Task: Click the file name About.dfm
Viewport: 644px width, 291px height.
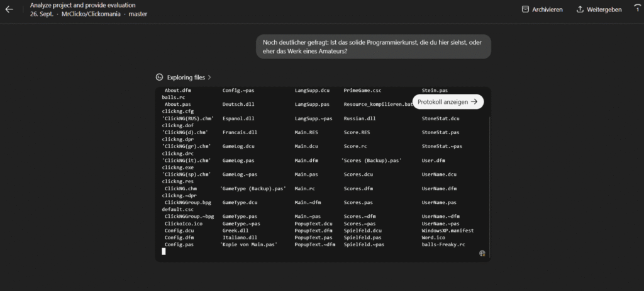Action: [x=178, y=90]
